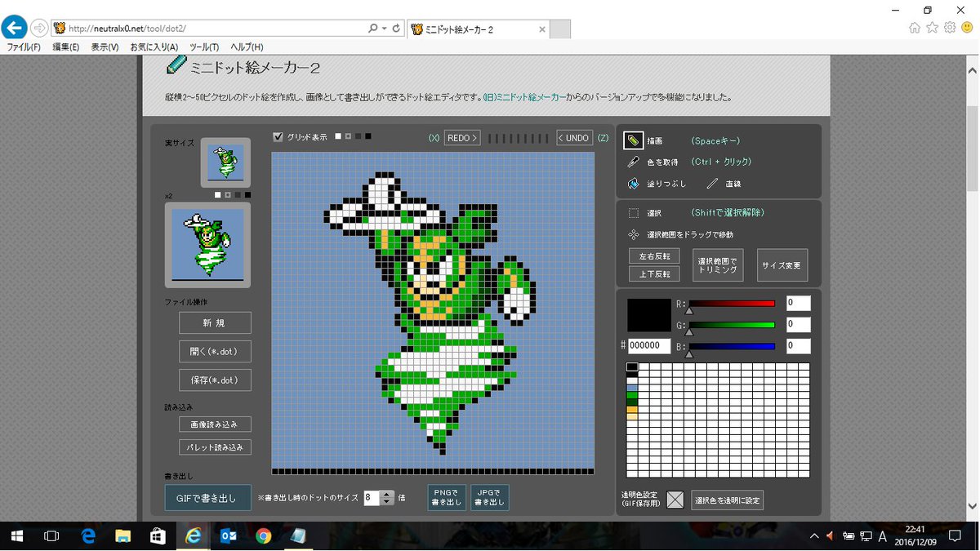Open the 表示(V) menu
Screen dimensions: 980x551
click(105, 47)
